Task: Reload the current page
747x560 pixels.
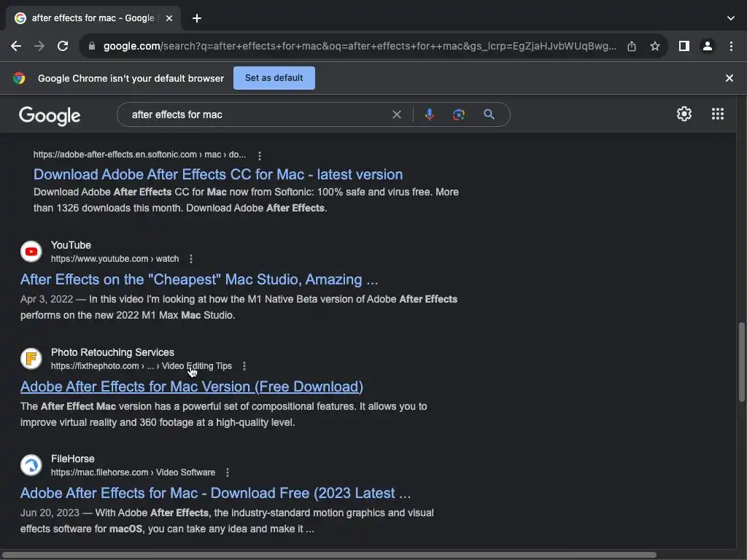Action: click(x=63, y=46)
